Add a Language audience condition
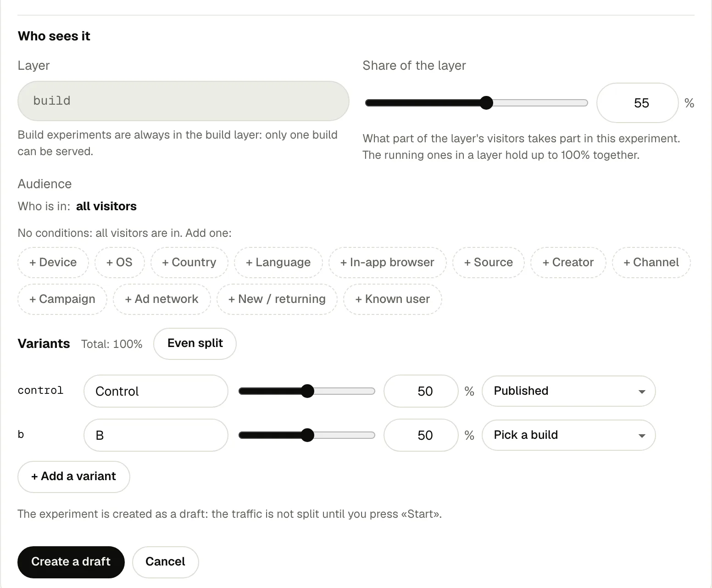Image resolution: width=712 pixels, height=588 pixels. pyautogui.click(x=278, y=263)
